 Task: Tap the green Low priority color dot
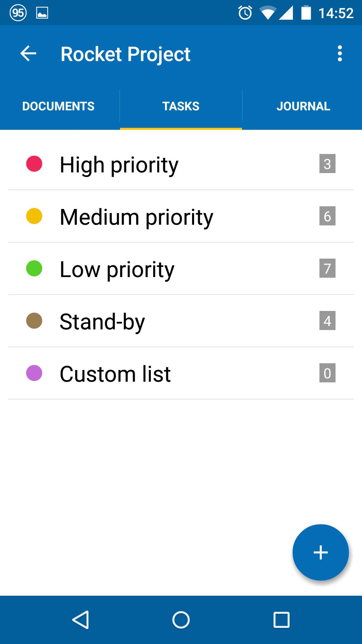34,268
